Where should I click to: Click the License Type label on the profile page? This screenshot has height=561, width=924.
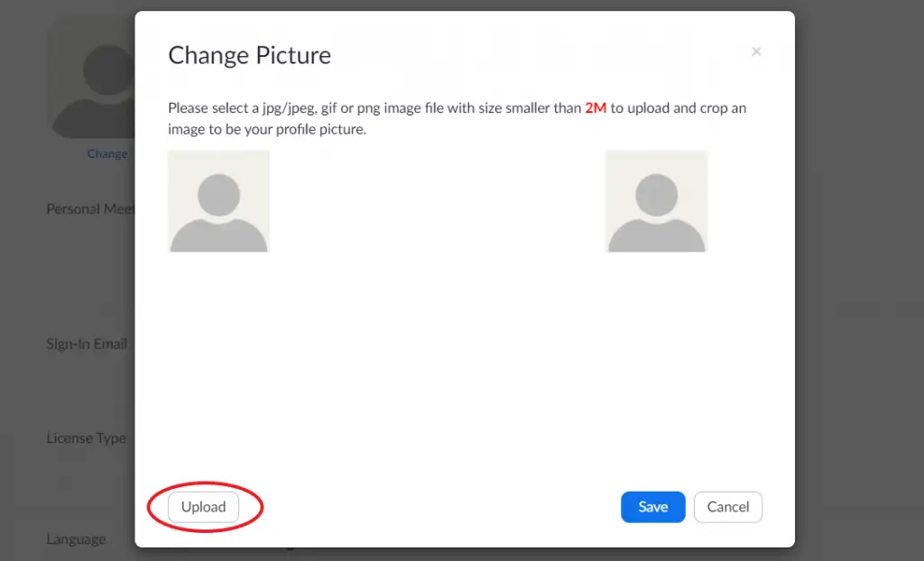86,437
